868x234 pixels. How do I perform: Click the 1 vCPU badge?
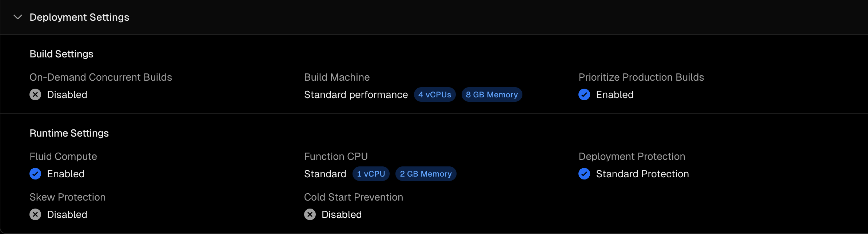click(x=371, y=174)
